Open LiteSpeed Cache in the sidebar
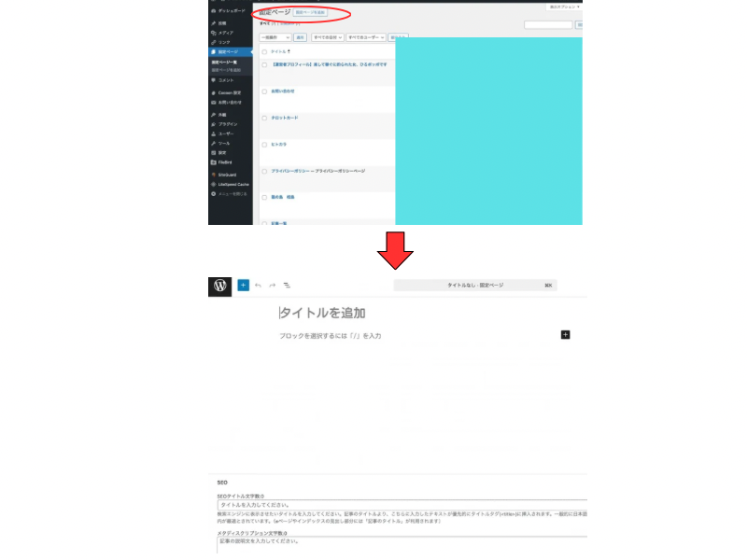Image resolution: width=747 pixels, height=560 pixels. pos(230,184)
